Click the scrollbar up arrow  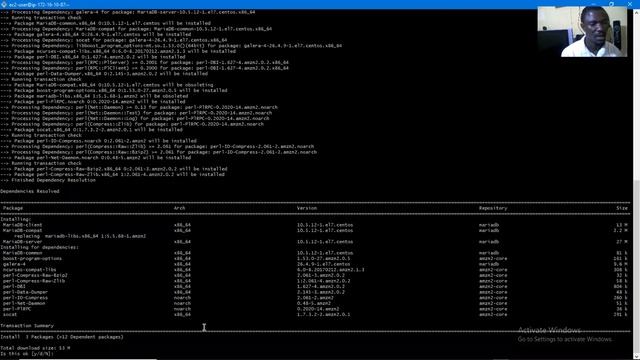(x=636, y=12)
